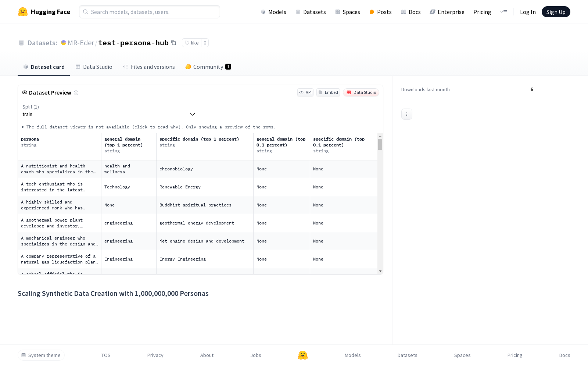Click the dataset info circle icon
Image resolution: width=588 pixels, height=368 pixels.
(76, 93)
